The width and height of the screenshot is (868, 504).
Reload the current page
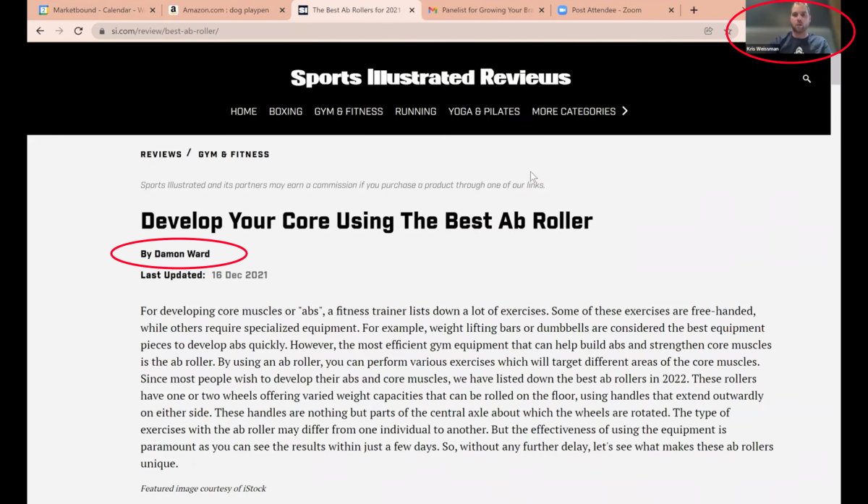pos(78,31)
